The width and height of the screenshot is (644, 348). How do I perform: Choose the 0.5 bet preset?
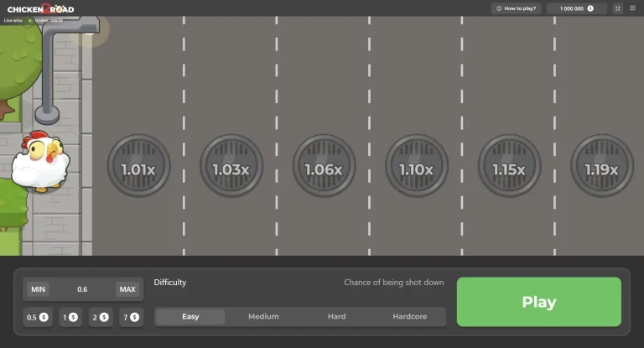pyautogui.click(x=38, y=317)
